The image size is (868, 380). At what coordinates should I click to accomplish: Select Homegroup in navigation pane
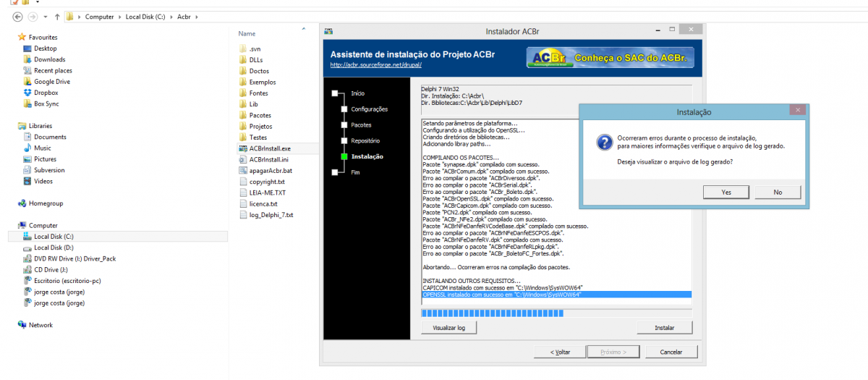46,203
